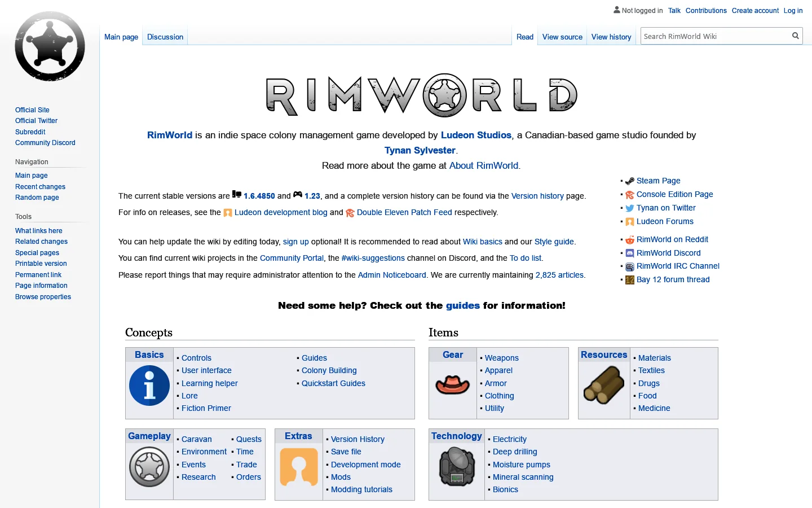812x508 pixels.
Task: Open the Basics info icon
Action: click(x=149, y=386)
